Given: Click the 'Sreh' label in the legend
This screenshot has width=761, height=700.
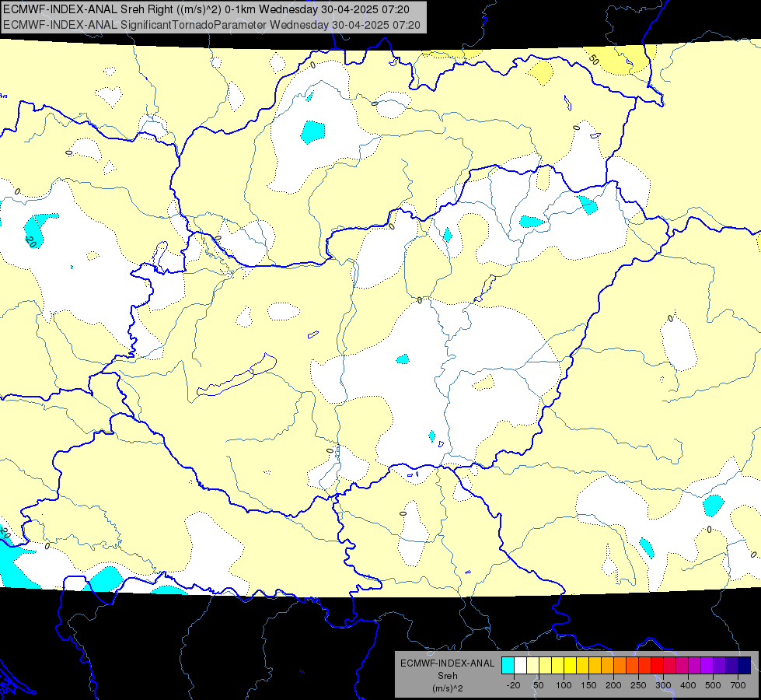Looking at the screenshot, I should point(448,676).
